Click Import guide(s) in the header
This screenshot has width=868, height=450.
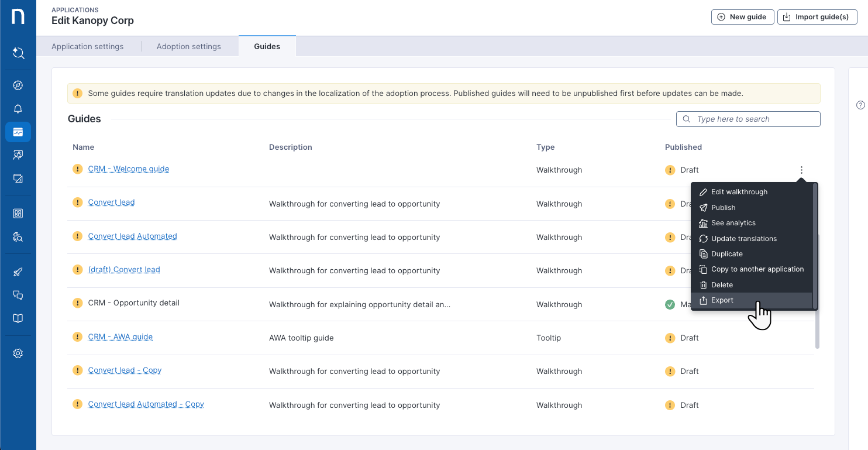(817, 17)
